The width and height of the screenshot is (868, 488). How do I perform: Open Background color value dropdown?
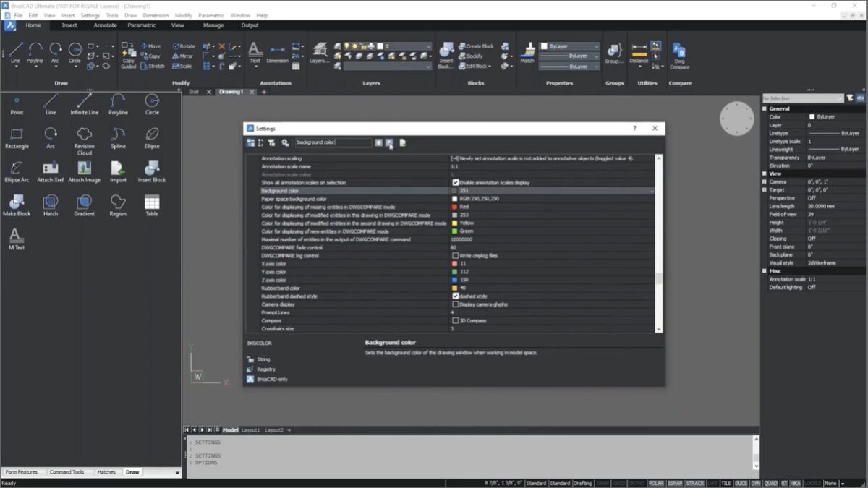(x=652, y=191)
